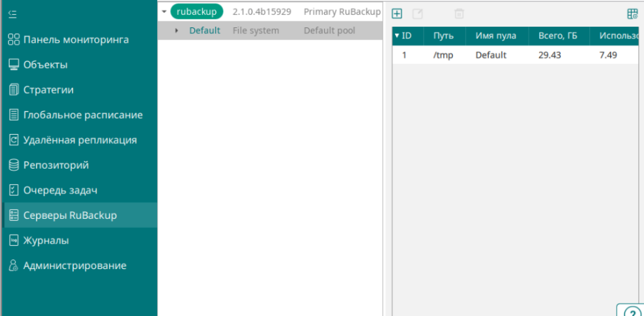
Task: Click the File system type text
Action: [x=256, y=31]
